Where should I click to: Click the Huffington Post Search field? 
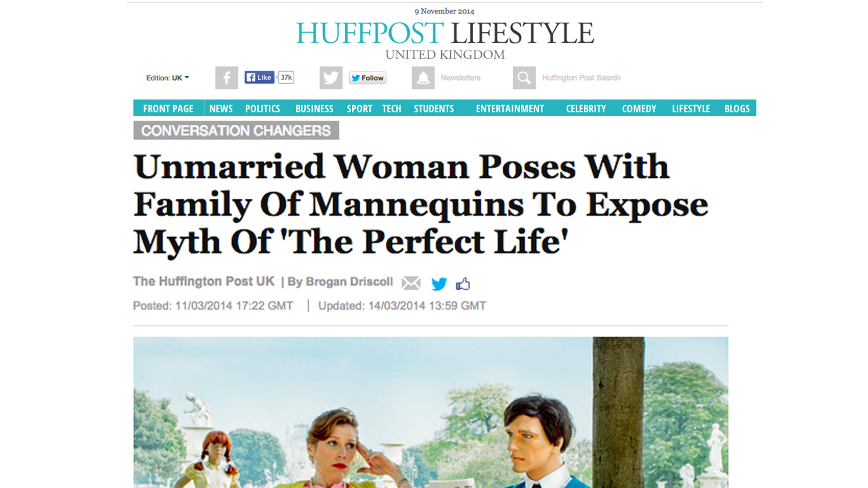click(x=581, y=78)
